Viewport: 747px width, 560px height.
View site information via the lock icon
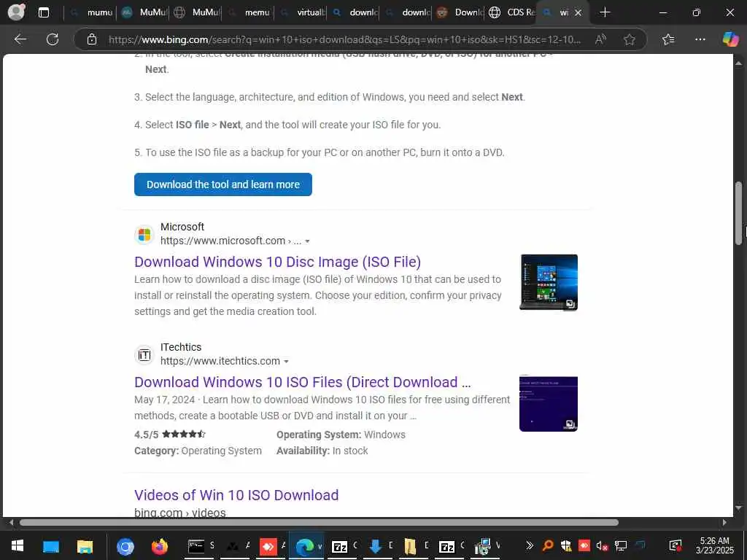[x=92, y=39]
